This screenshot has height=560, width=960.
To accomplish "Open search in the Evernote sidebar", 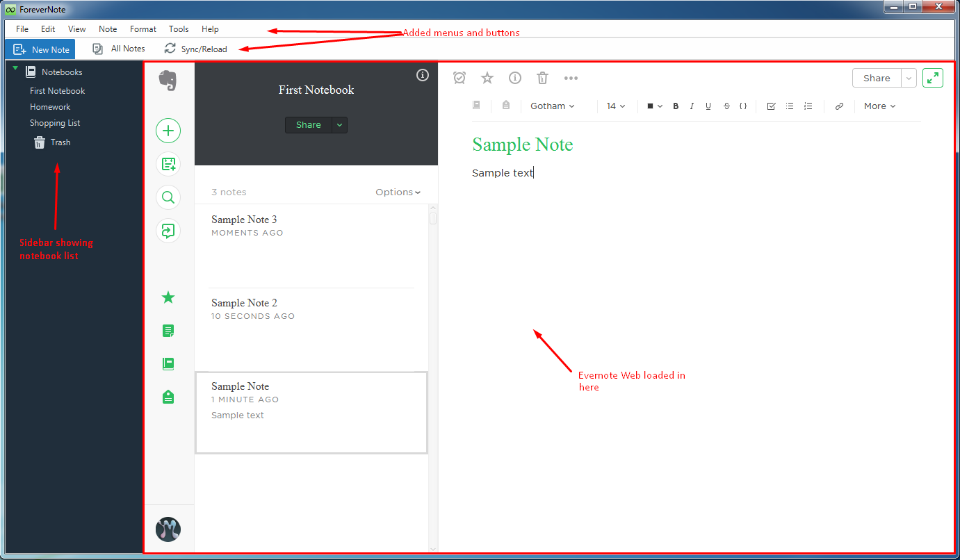I will point(168,197).
